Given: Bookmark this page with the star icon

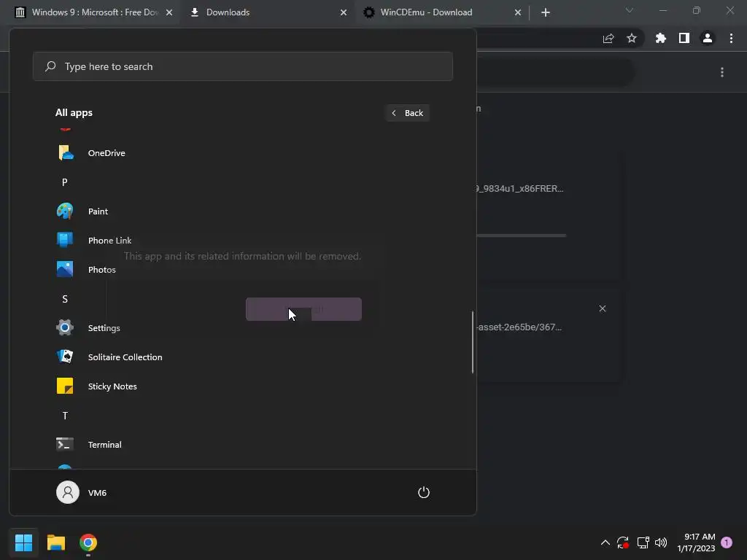Looking at the screenshot, I should pos(632,39).
